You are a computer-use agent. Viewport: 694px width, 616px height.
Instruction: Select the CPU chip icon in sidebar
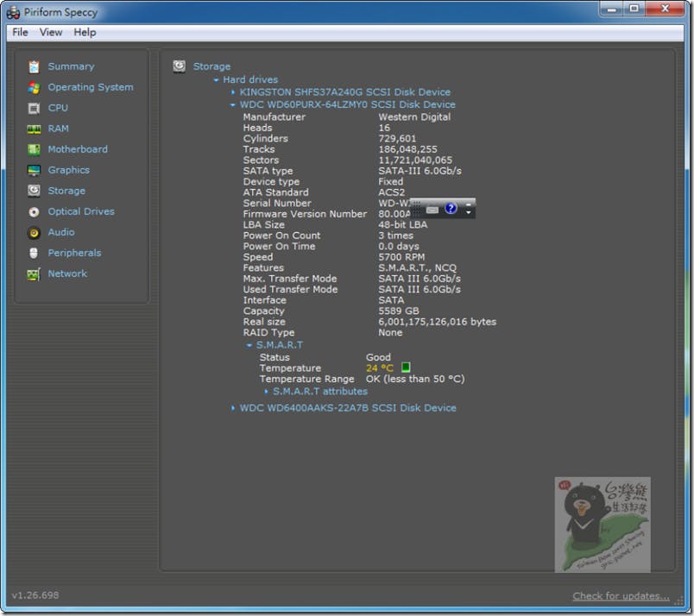pyautogui.click(x=34, y=108)
